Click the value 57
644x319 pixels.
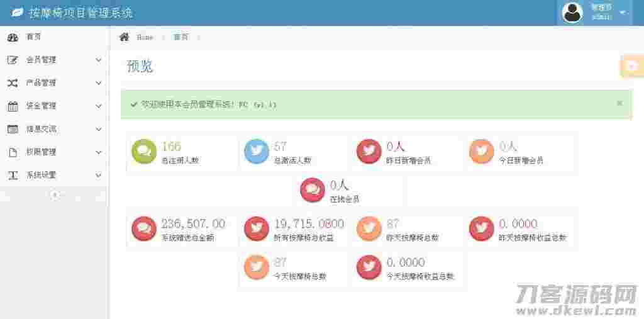click(280, 146)
